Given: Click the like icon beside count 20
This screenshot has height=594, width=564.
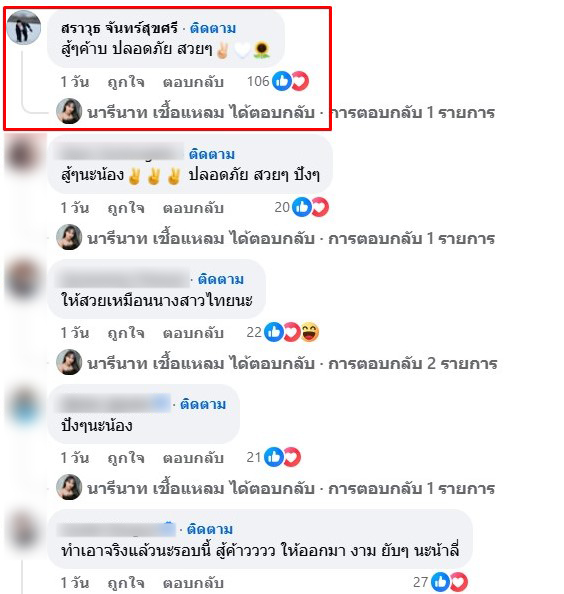Looking at the screenshot, I should (x=302, y=207).
